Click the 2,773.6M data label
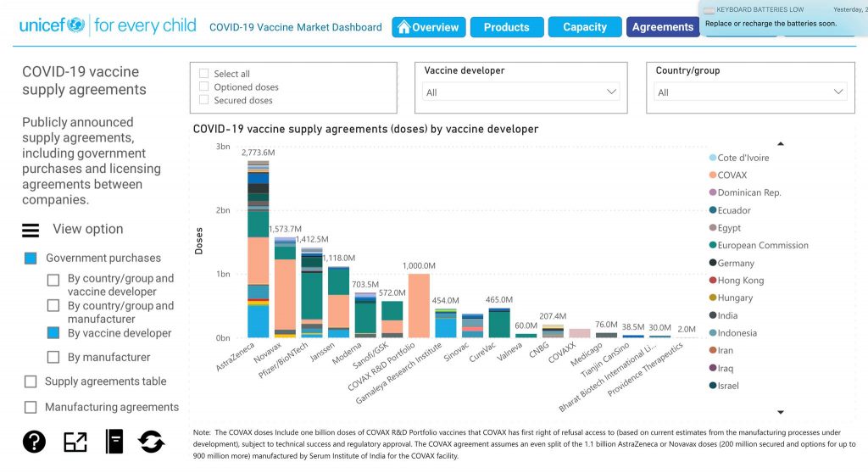This screenshot has width=868, height=473. pos(258,153)
